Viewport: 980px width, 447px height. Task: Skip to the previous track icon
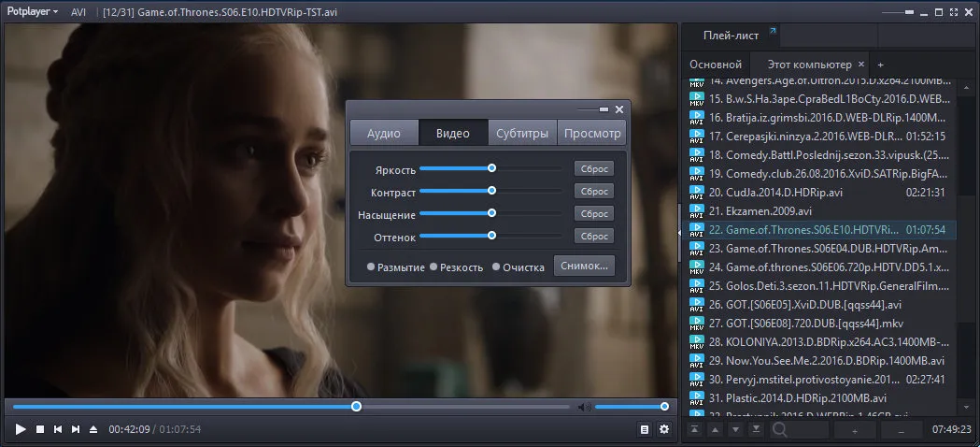coord(58,429)
